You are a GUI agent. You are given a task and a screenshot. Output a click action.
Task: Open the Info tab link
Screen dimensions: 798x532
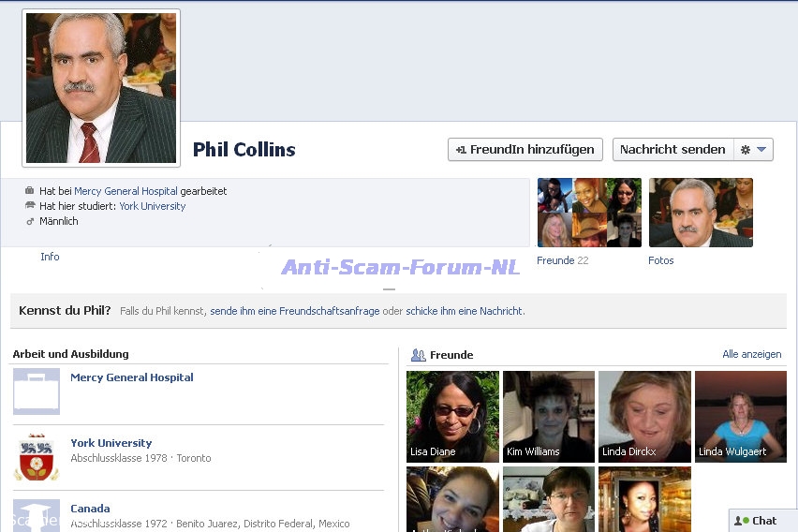50,257
